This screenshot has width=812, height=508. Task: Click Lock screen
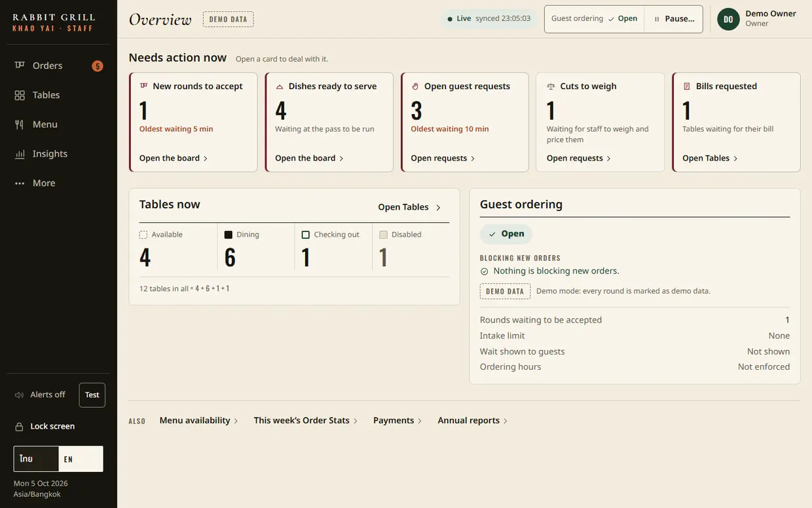45,427
